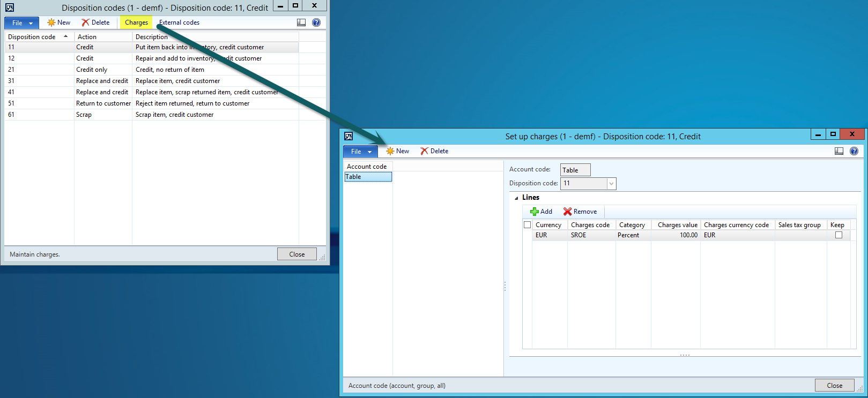The image size is (868, 398).
Task: Collapse the Lines section
Action: point(516,198)
